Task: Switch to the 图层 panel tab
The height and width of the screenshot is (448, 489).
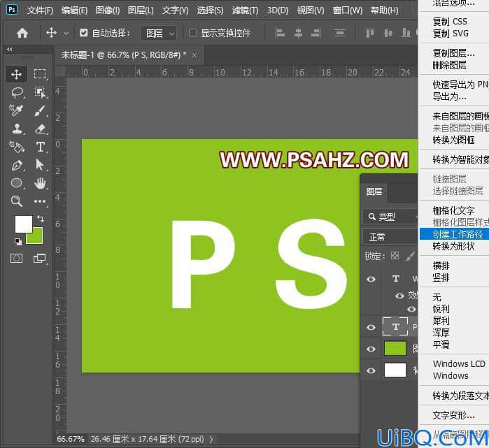Action: pos(374,192)
